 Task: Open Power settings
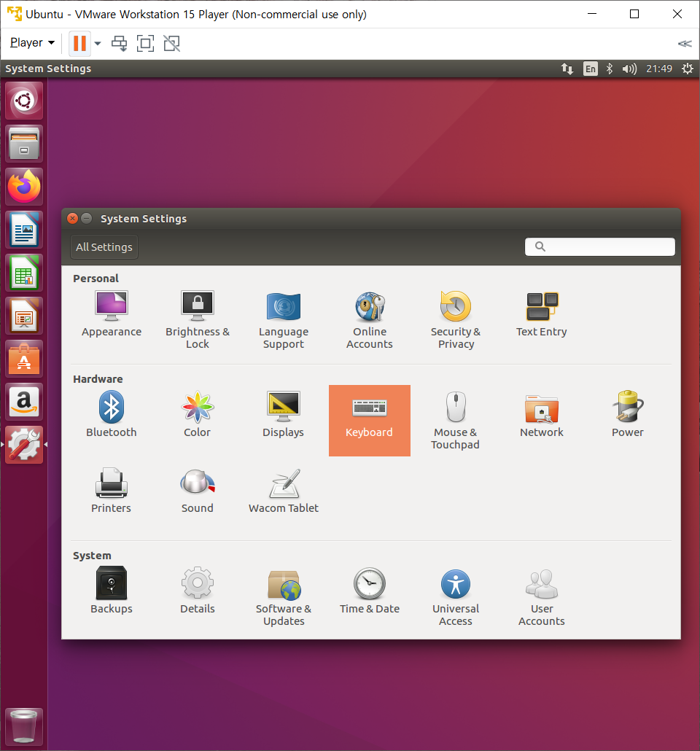click(627, 414)
